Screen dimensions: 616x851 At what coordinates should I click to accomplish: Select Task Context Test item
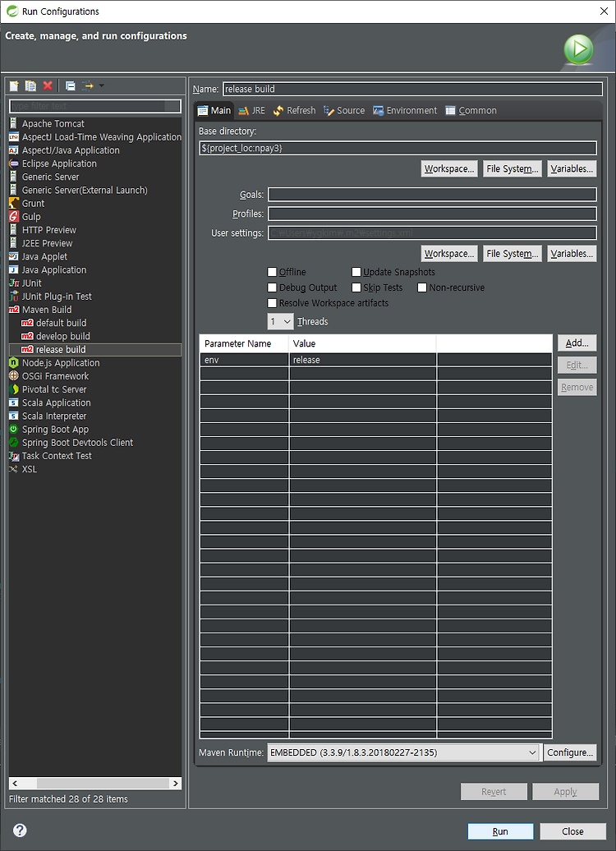click(57, 456)
